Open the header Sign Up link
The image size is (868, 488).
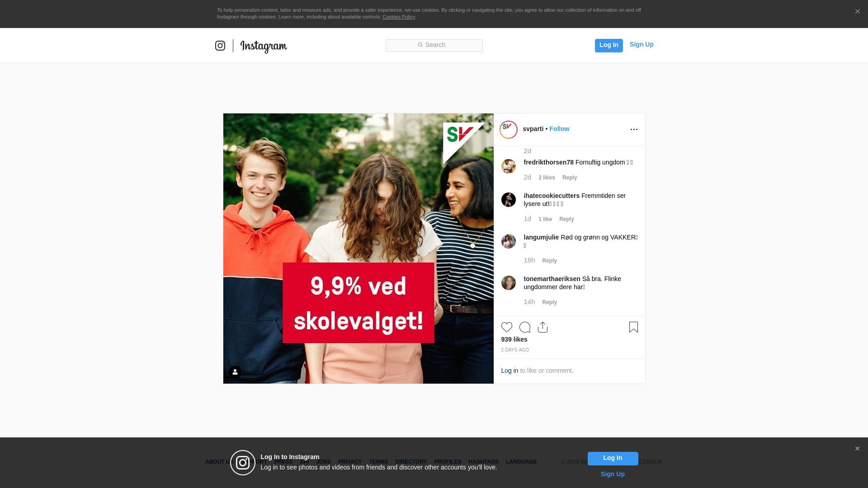(x=642, y=44)
